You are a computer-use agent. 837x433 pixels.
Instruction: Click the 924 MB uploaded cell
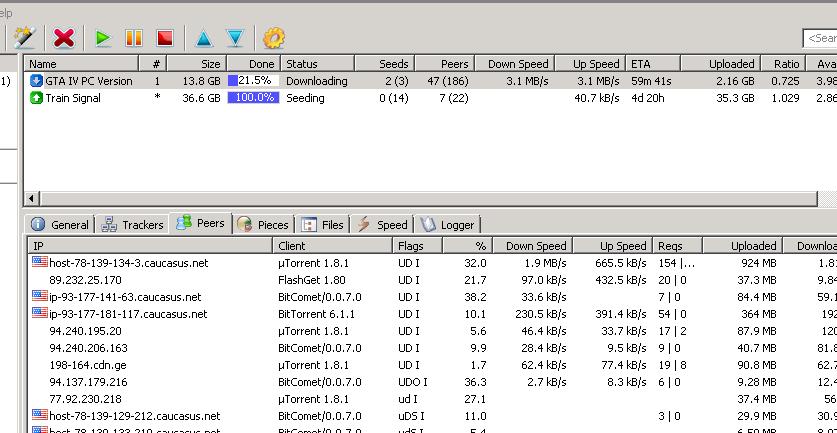pos(759,263)
